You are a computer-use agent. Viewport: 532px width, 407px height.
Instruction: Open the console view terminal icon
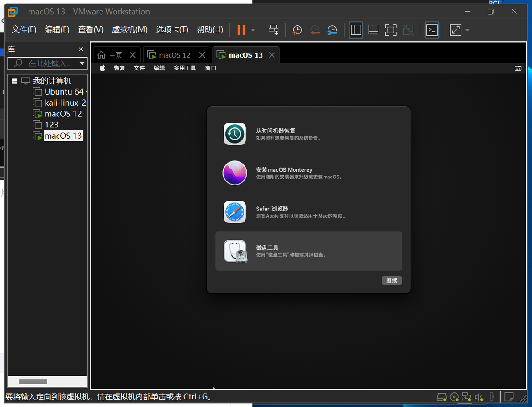(x=432, y=30)
